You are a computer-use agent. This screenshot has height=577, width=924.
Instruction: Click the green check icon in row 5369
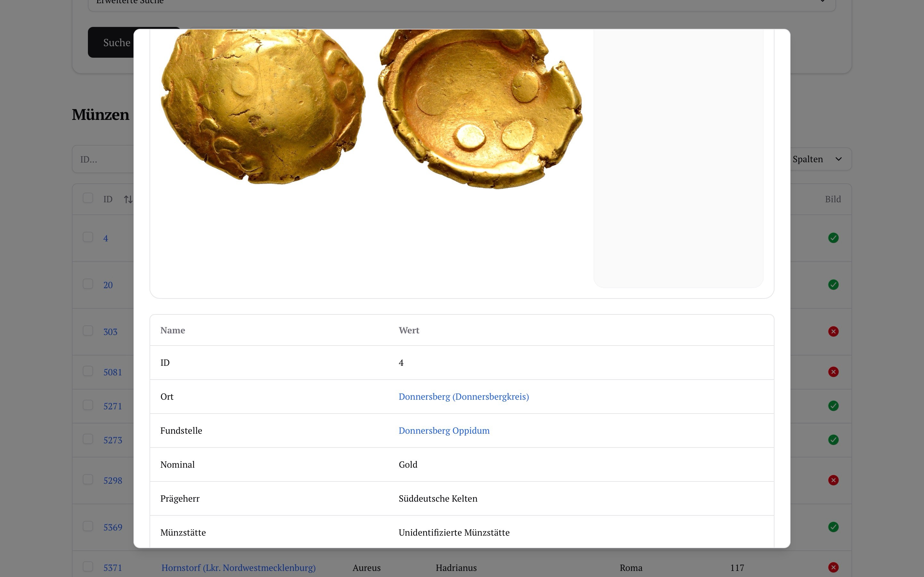pyautogui.click(x=833, y=527)
